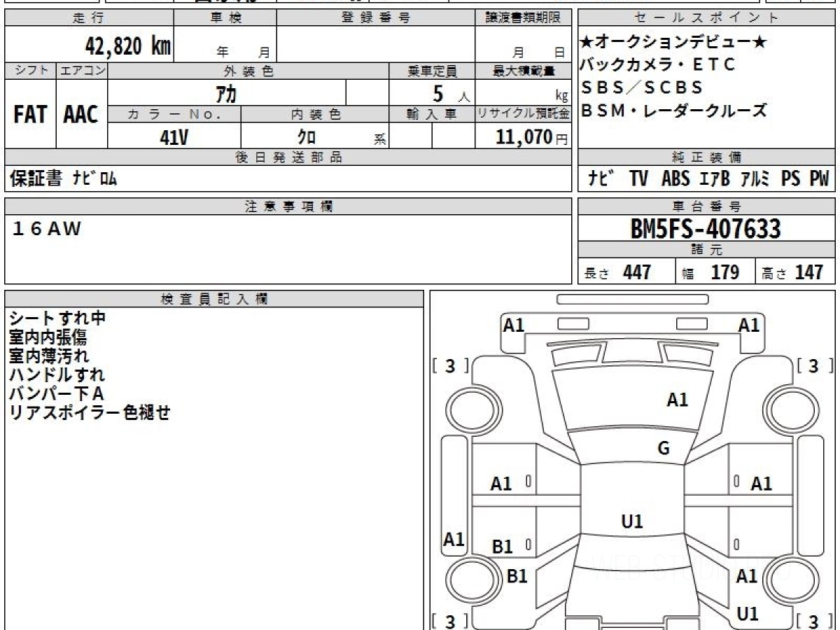Select the U1 mark on right rear fender

coord(748,614)
